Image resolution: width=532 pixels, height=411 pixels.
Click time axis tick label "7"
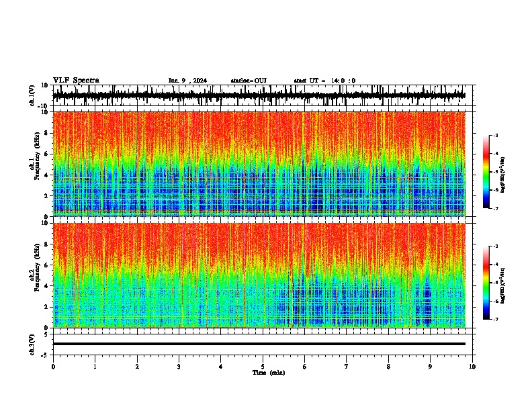tap(347, 367)
